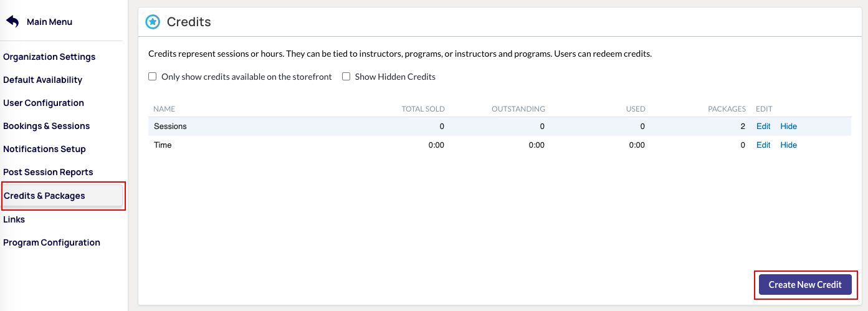
Task: Select the Sessions credit row name
Action: click(170, 127)
